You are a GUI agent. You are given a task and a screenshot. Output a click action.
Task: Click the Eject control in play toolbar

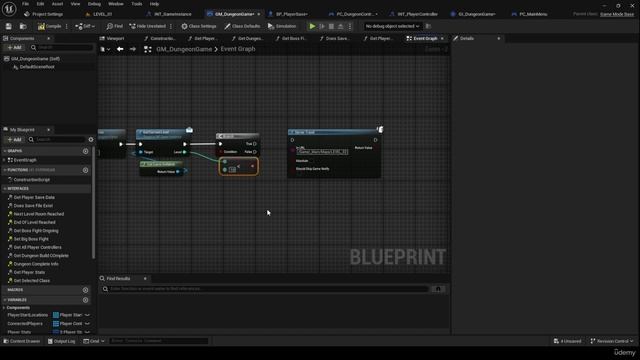(x=340, y=26)
